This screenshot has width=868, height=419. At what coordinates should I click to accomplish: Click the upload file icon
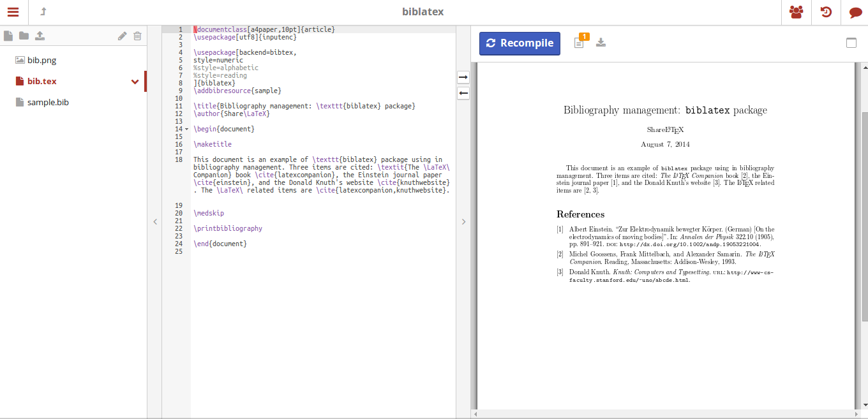click(x=40, y=36)
